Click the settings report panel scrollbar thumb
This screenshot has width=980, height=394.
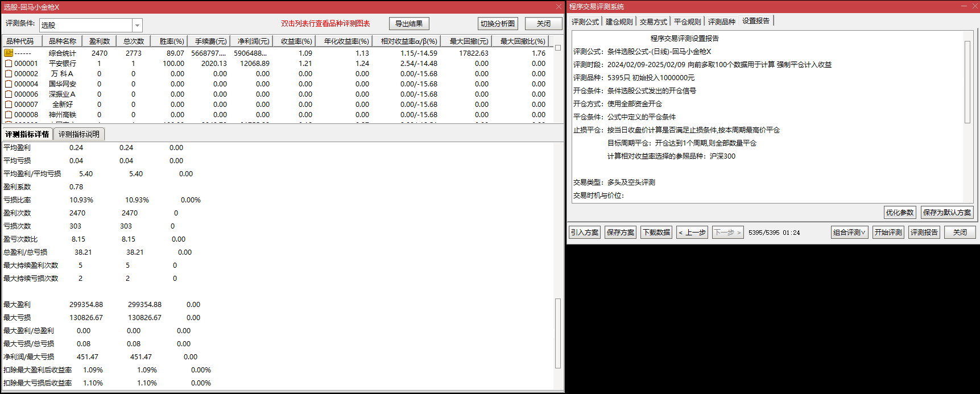[967, 82]
